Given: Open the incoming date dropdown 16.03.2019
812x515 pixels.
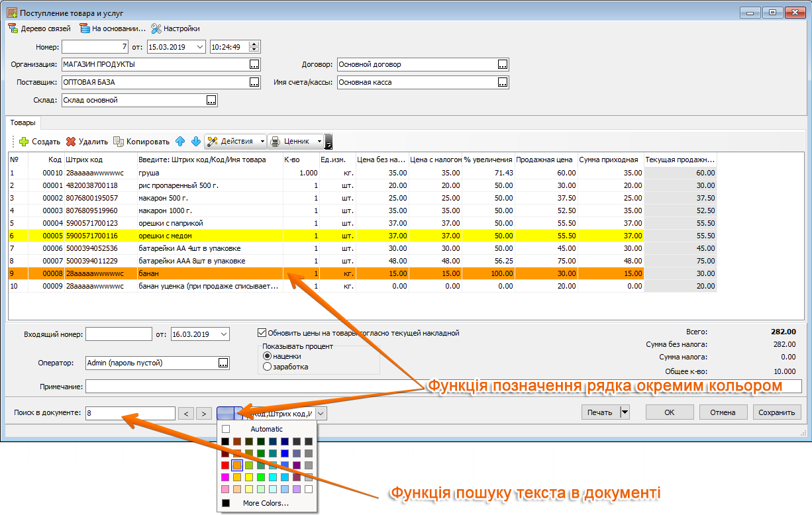Looking at the screenshot, I should pos(223,334).
